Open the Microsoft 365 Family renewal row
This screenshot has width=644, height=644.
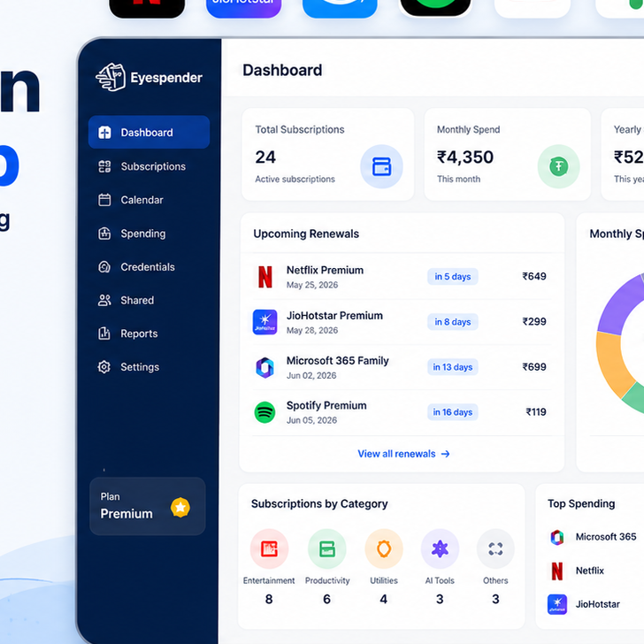coord(402,367)
